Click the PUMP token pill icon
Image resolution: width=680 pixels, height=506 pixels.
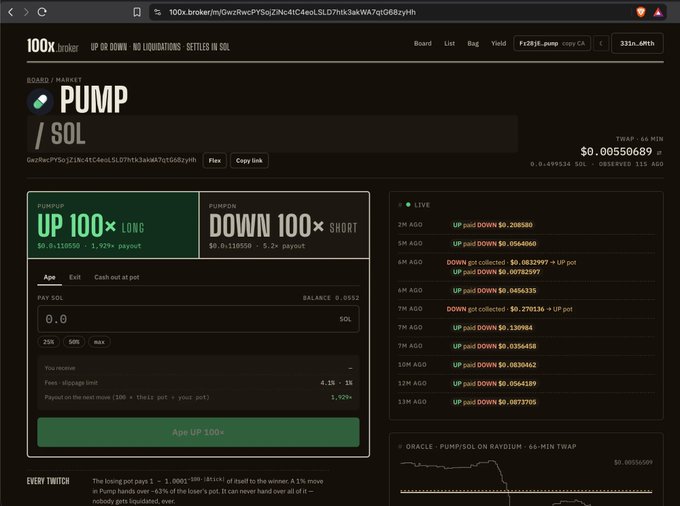tap(40, 101)
